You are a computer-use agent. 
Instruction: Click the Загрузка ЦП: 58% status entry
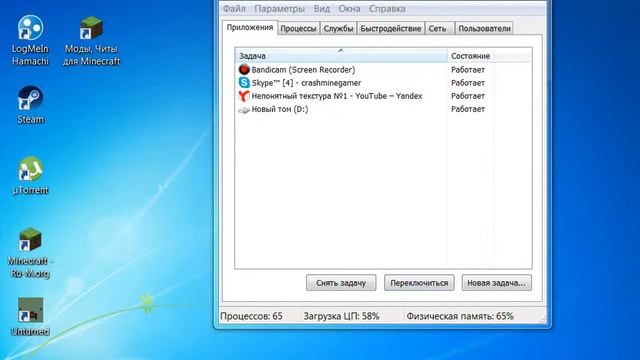(x=341, y=316)
